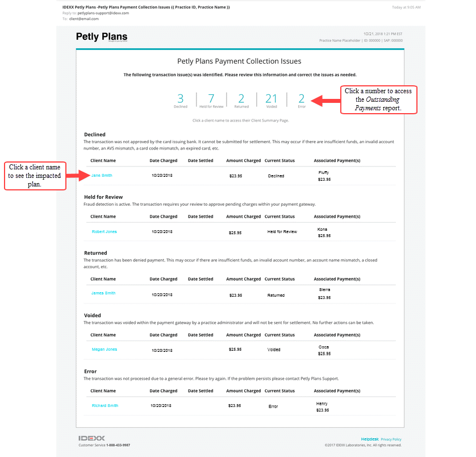The width and height of the screenshot is (476, 457).
Task: Open the Declined count number 3
Action: pyautogui.click(x=180, y=98)
